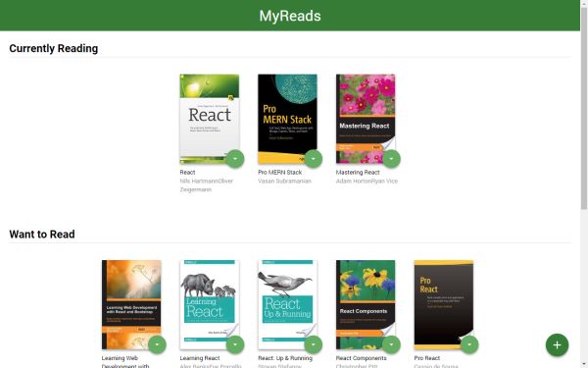Click the Learning React cover
The width and height of the screenshot is (588, 368).
pos(210,304)
